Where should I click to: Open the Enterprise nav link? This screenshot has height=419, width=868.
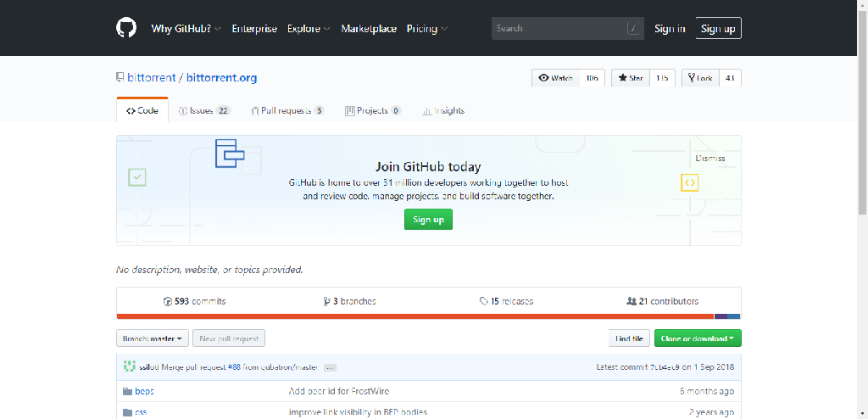pyautogui.click(x=254, y=29)
